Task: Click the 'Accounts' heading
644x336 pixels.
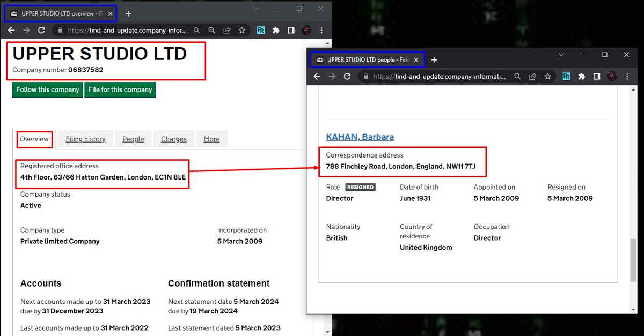Action: tap(41, 283)
